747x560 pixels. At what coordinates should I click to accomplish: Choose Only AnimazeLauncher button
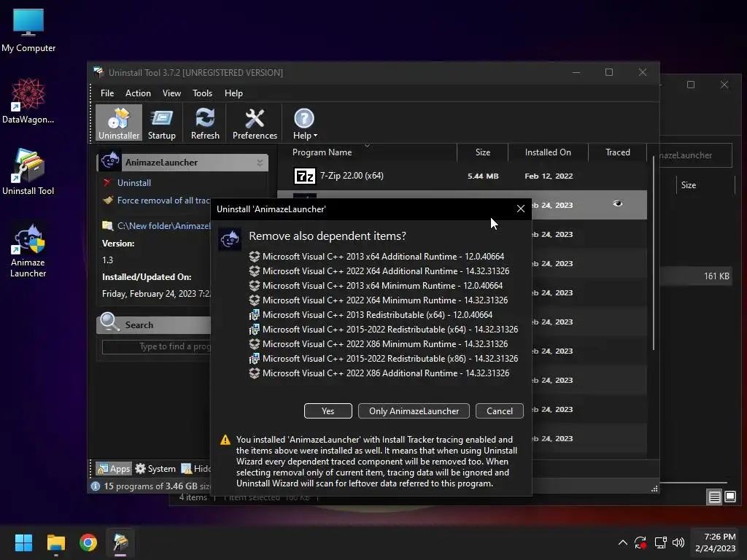[414, 411]
